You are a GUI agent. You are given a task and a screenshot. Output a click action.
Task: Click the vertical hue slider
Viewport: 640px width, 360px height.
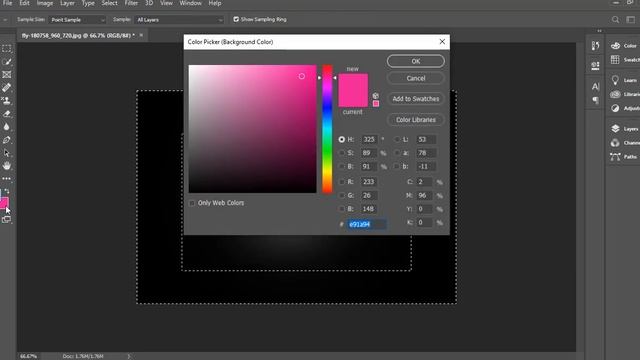pos(327,129)
